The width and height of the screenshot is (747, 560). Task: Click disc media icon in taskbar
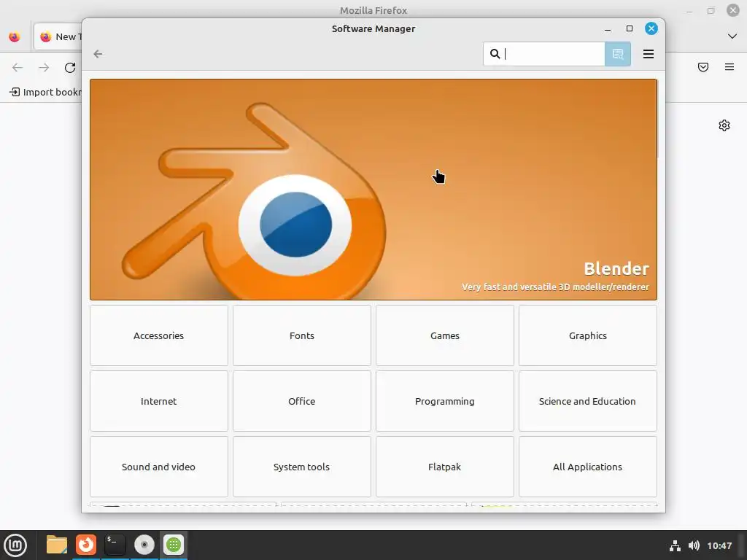pos(144,545)
